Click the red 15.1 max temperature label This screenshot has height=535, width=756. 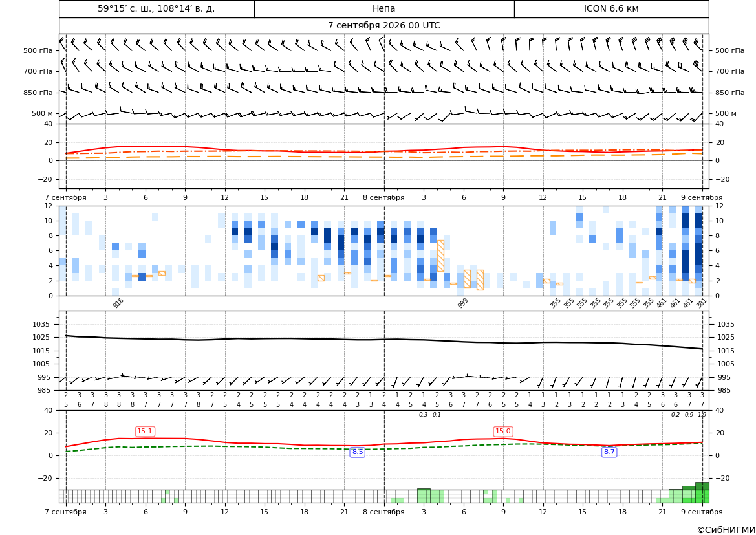(x=145, y=431)
